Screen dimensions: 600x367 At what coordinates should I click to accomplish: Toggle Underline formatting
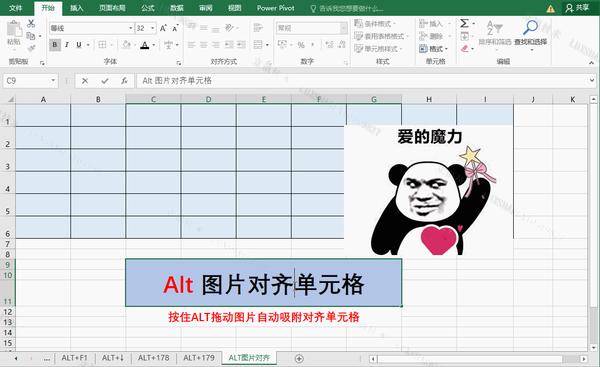79,45
